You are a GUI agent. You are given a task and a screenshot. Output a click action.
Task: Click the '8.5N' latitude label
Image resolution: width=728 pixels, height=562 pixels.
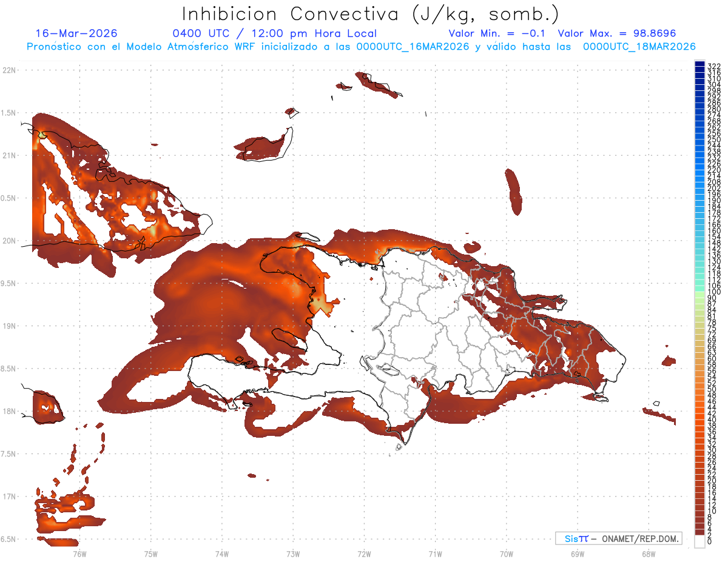point(8,369)
